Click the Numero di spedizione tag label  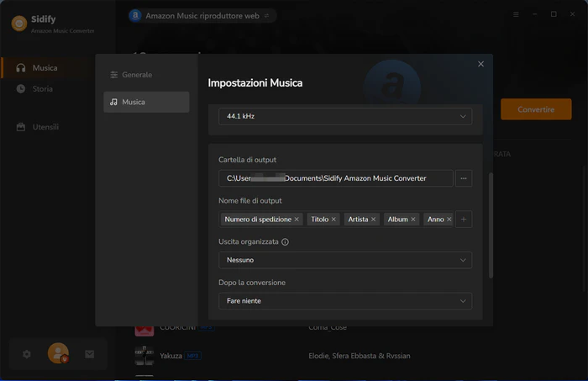click(x=258, y=220)
